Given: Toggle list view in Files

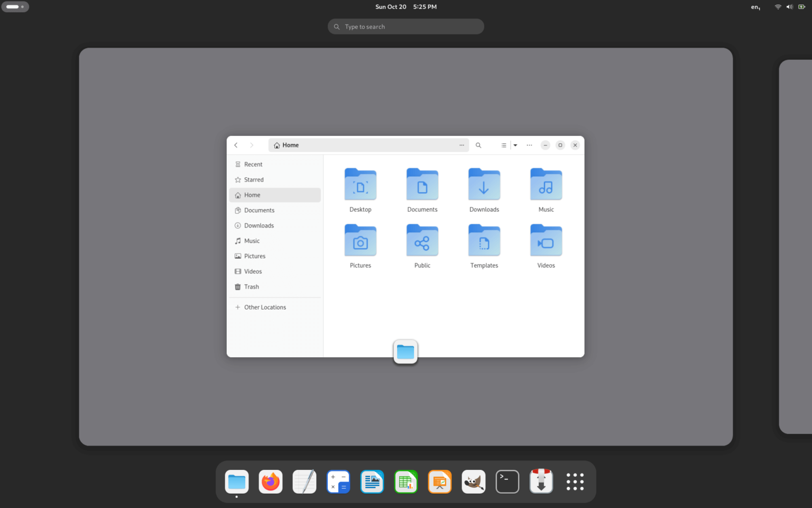Looking at the screenshot, I should [504, 145].
